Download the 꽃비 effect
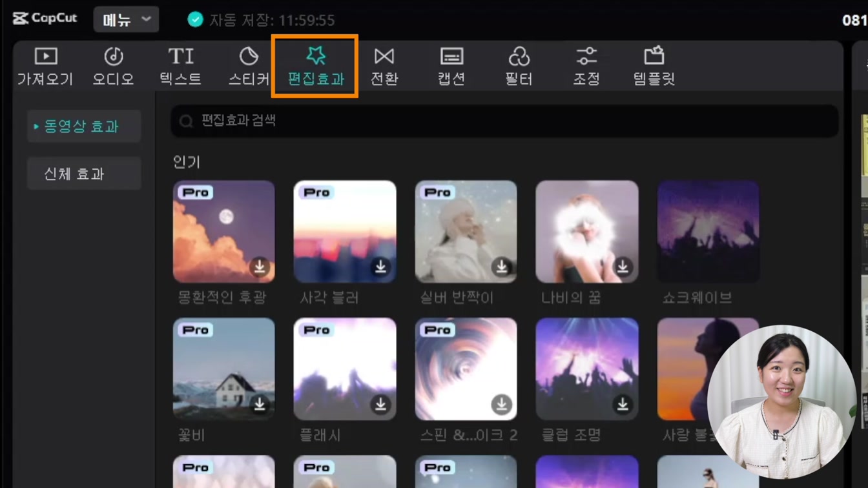 coord(260,404)
